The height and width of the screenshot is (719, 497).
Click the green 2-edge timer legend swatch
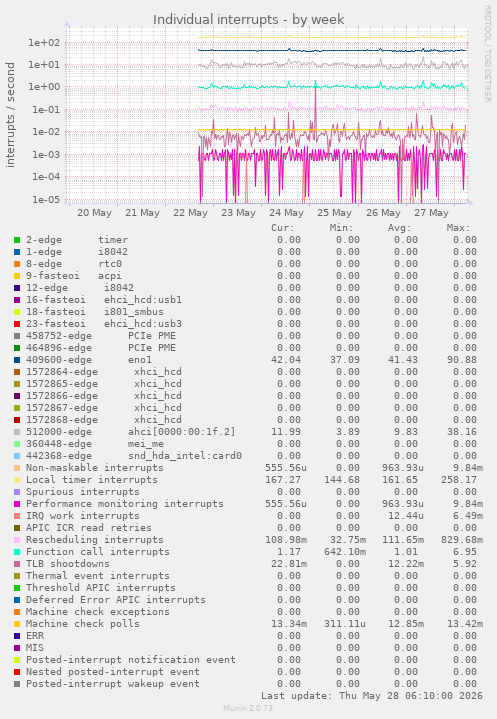pos(17,240)
